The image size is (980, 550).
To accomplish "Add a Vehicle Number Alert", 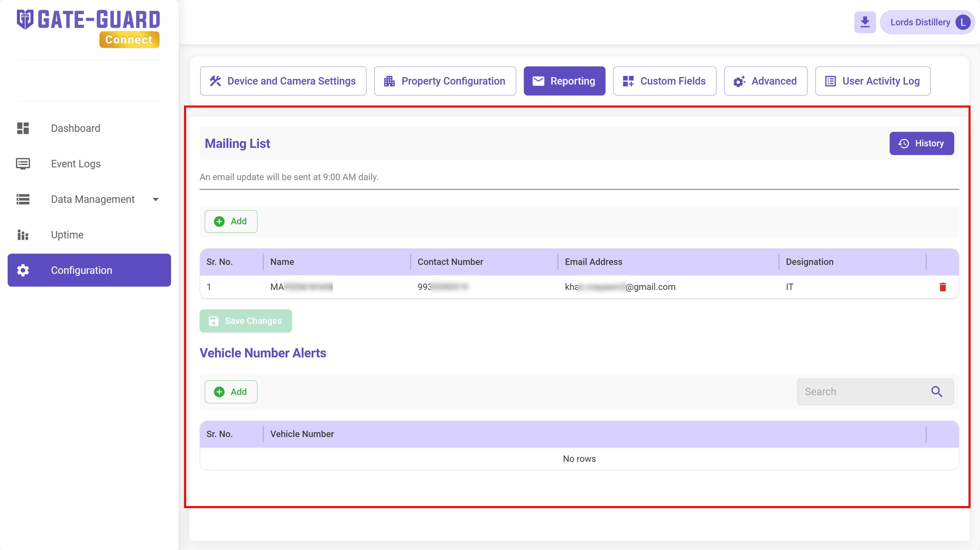I will 231,392.
